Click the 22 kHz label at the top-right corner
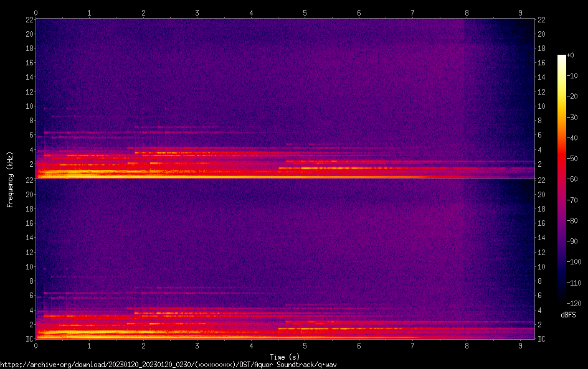 click(542, 20)
